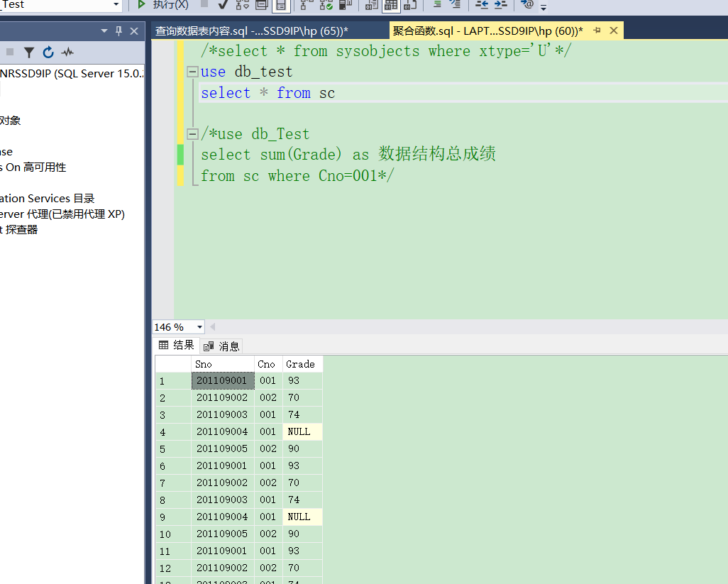Click the Sno cell in row 7
Image resolution: width=728 pixels, height=584 pixels.
click(x=223, y=483)
